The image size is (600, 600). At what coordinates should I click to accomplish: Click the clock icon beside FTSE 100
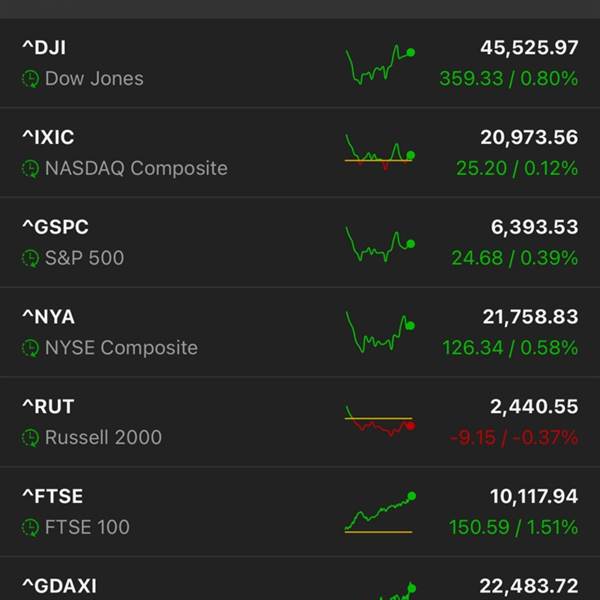pos(31,527)
